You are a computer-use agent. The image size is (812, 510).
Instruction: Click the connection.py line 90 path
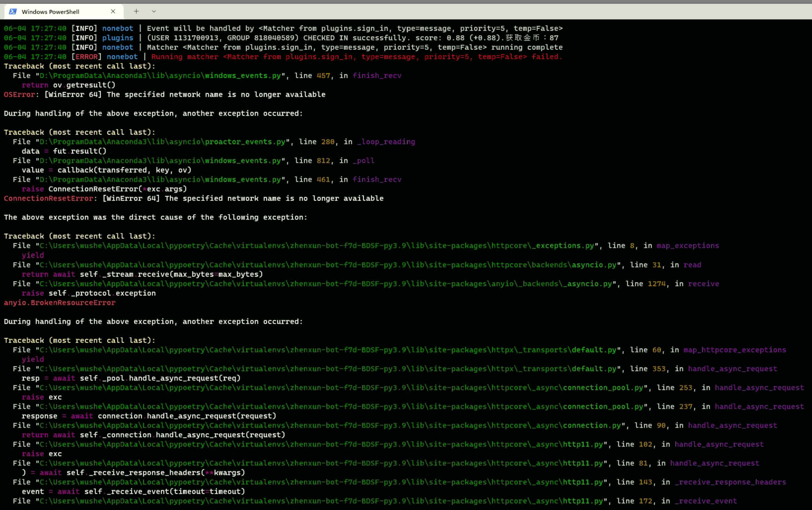395,426
